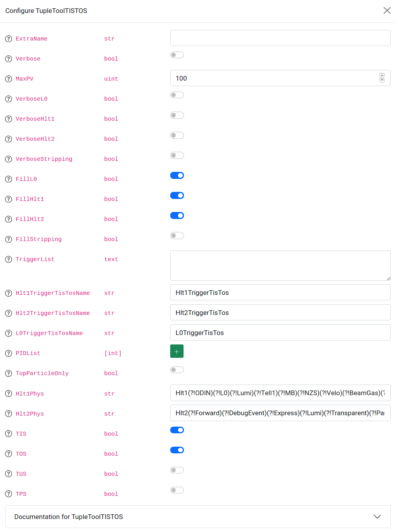The height and width of the screenshot is (532, 395).
Task: Decrement the MaxPV value with the down arrow
Action: (382, 81)
